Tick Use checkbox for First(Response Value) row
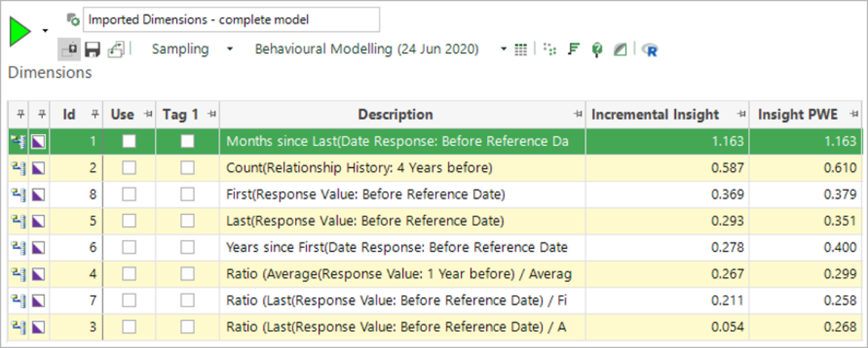The width and height of the screenshot is (868, 348). pyautogui.click(x=129, y=195)
